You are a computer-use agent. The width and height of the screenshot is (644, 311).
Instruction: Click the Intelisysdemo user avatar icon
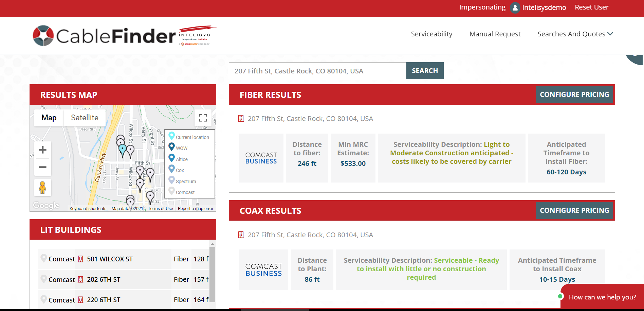pyautogui.click(x=515, y=7)
